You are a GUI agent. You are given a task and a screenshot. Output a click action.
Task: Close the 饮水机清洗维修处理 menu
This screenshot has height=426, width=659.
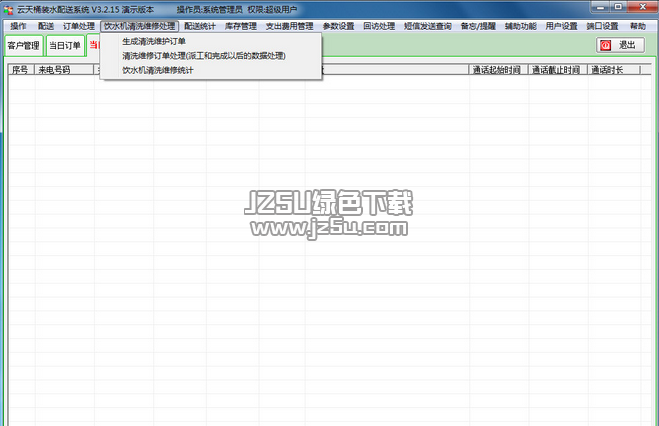140,26
